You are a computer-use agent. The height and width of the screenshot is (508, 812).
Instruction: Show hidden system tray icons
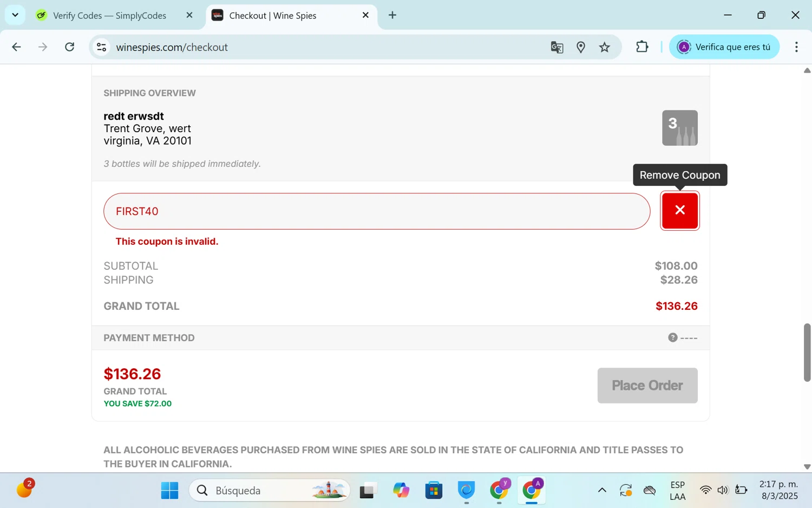pyautogui.click(x=602, y=491)
